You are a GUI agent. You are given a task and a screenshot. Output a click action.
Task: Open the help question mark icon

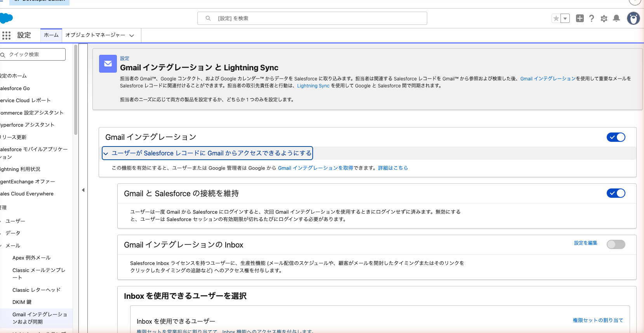592,18
